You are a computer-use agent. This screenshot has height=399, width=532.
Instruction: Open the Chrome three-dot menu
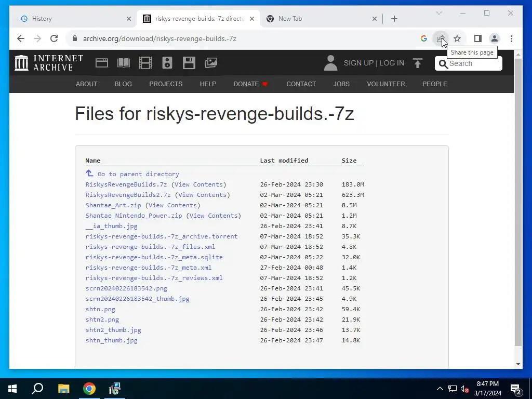(511, 38)
